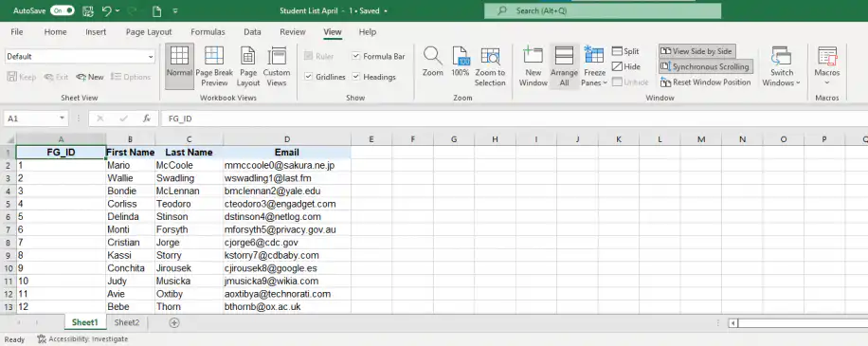Select column D header
868x346 pixels.
click(287, 139)
